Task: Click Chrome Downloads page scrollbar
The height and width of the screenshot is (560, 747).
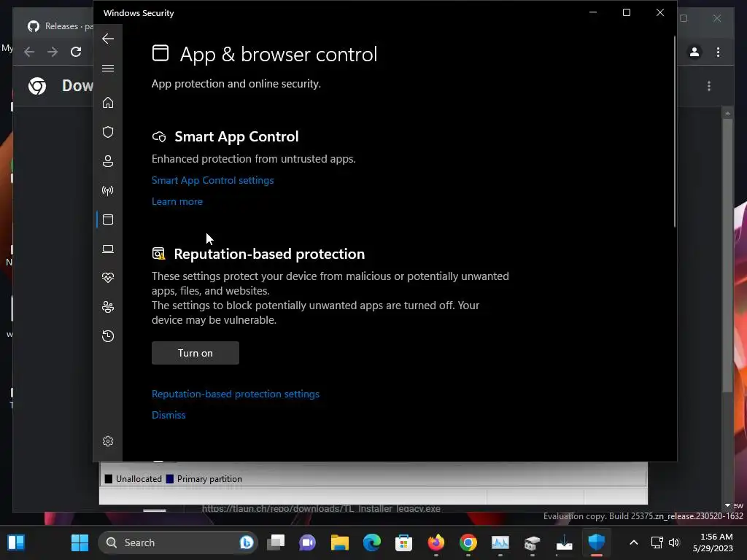Action: point(727,255)
